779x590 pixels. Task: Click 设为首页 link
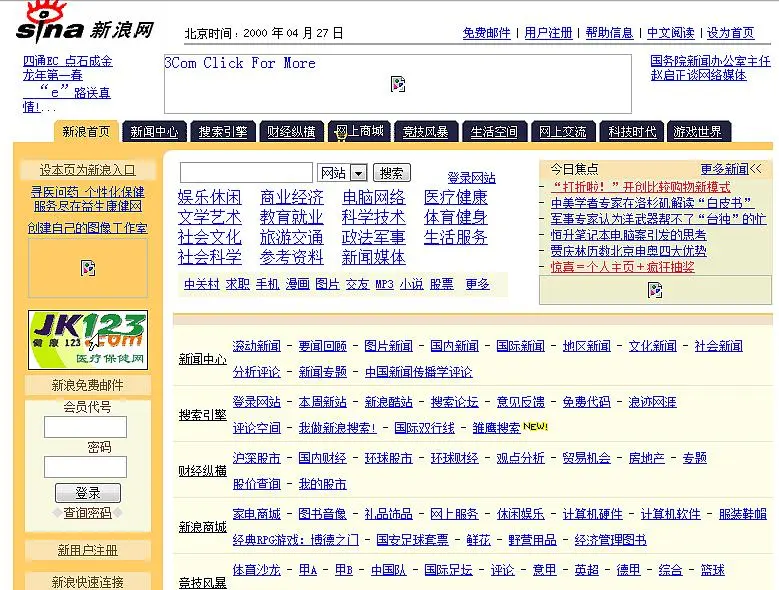coord(731,33)
